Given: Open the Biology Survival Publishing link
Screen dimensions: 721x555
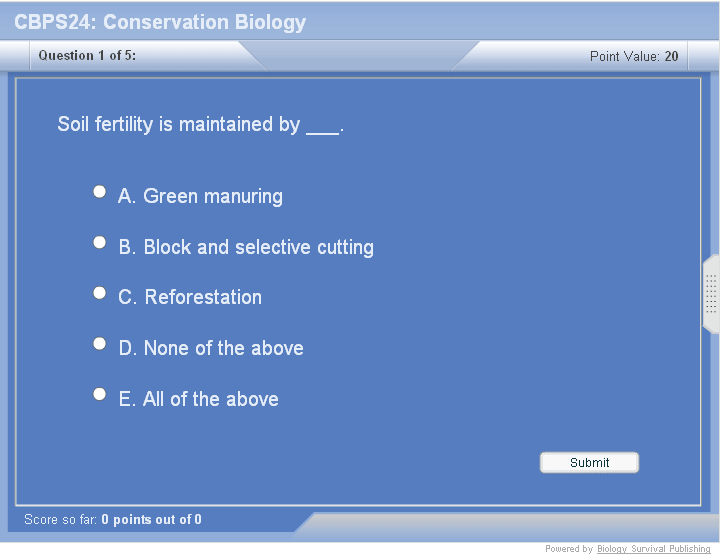Looking at the screenshot, I should point(653,549).
